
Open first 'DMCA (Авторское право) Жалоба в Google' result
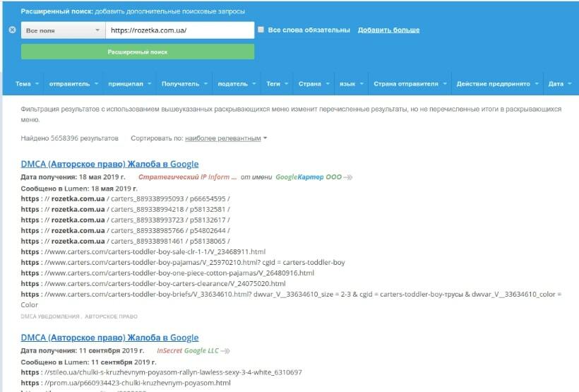pos(109,164)
